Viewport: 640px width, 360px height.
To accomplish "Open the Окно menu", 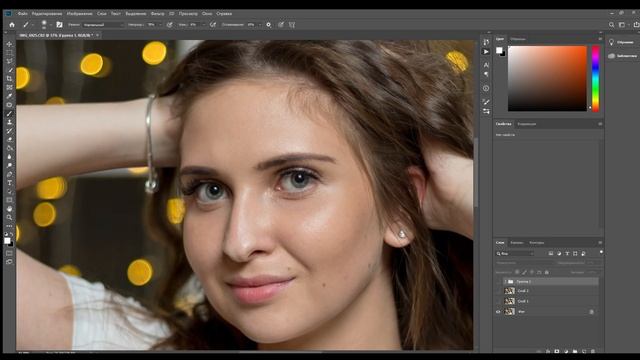I will coord(207,13).
